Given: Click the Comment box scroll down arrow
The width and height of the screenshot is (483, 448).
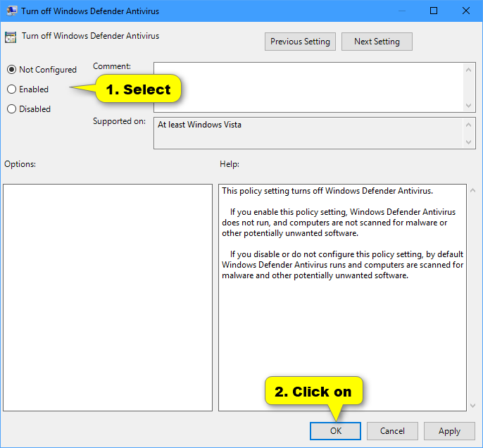Looking at the screenshot, I should click(468, 106).
